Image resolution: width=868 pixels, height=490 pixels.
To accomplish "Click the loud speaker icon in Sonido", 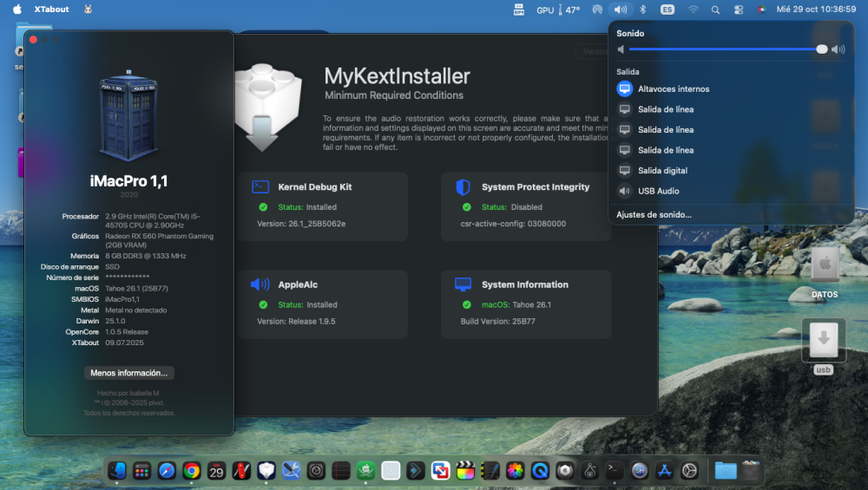I will 838,49.
